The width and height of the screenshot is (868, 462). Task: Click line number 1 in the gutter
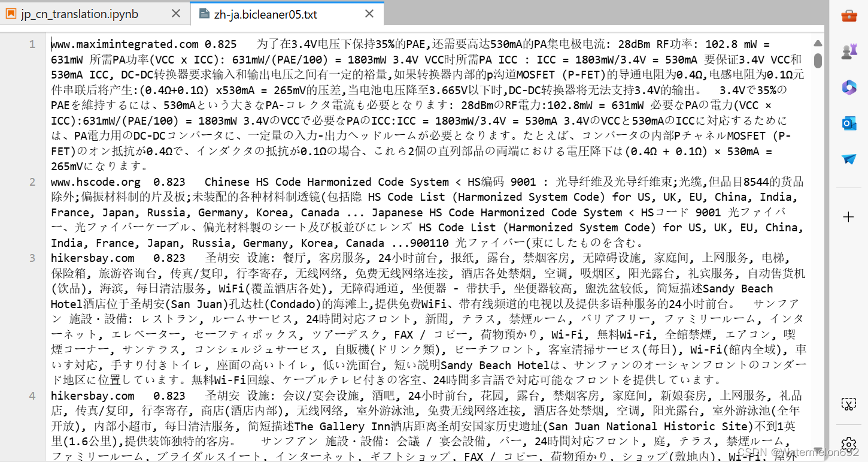click(32, 44)
